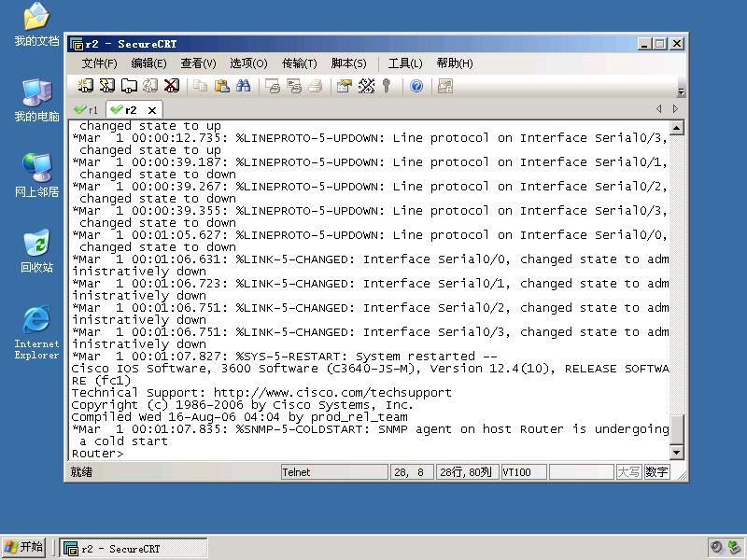
Task: Open Internet Explorer desktop icon
Action: [x=36, y=332]
